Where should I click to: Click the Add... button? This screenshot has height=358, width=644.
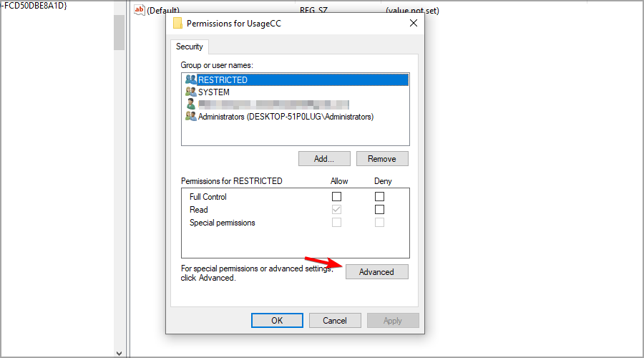(x=324, y=159)
